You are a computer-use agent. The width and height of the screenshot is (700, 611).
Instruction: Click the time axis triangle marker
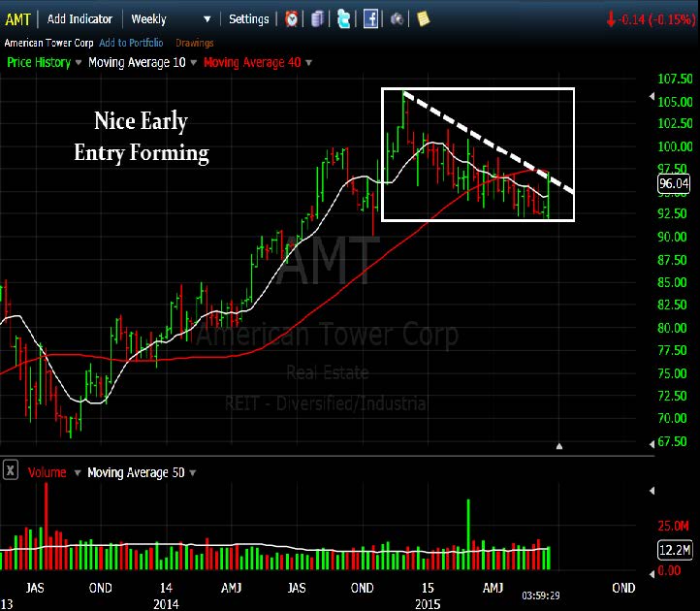[x=558, y=446]
